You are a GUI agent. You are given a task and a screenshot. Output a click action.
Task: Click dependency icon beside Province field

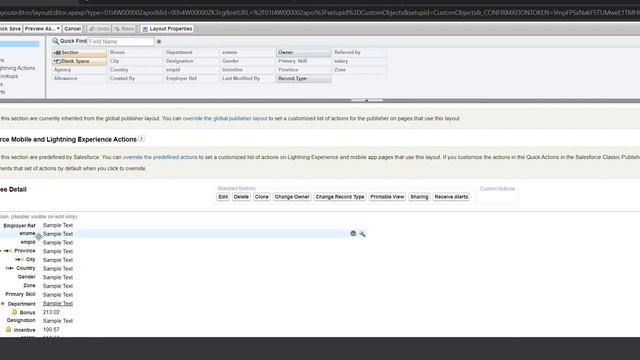8,251
